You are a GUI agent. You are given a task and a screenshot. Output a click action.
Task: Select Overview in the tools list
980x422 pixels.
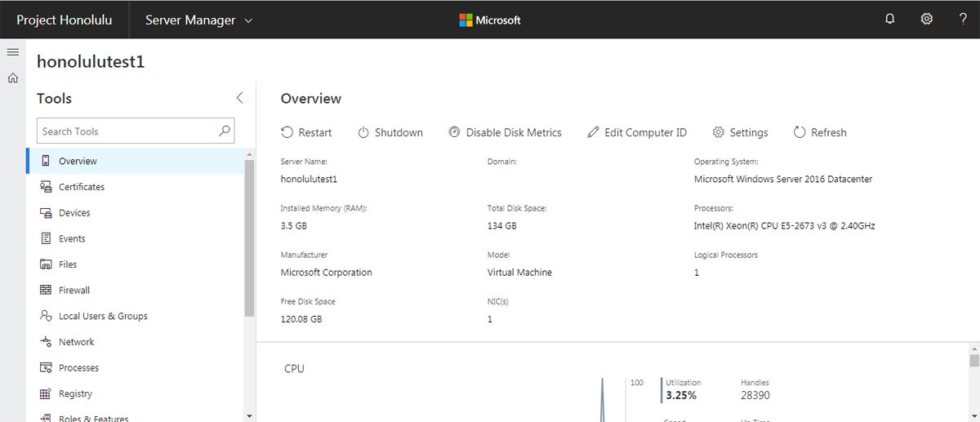pos(135,161)
